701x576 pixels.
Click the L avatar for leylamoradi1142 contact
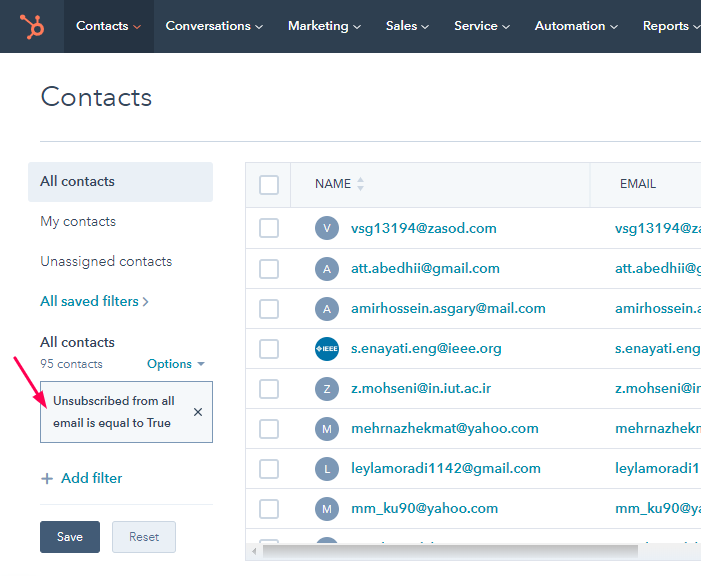click(327, 468)
